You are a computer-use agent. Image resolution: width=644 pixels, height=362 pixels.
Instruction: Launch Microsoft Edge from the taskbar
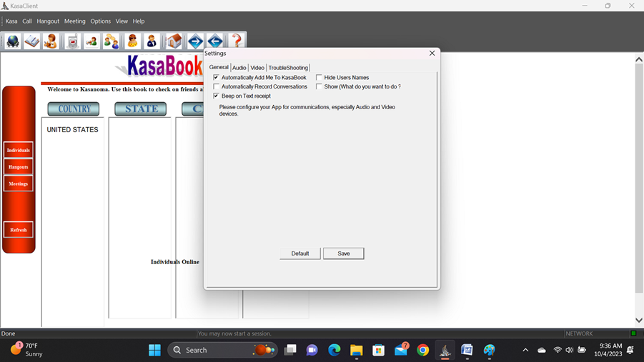(335, 350)
